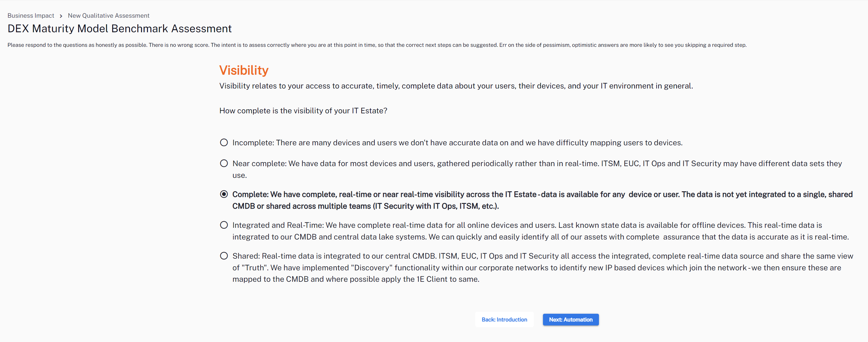Click the IT Estate visibility question text
The image size is (868, 342).
[x=303, y=111]
